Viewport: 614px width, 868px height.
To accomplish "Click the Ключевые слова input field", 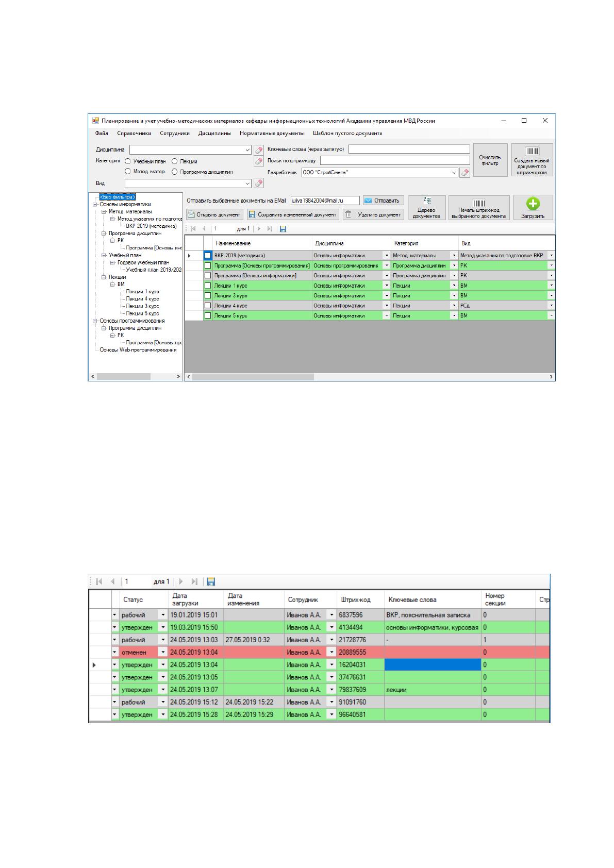I will tap(409, 149).
